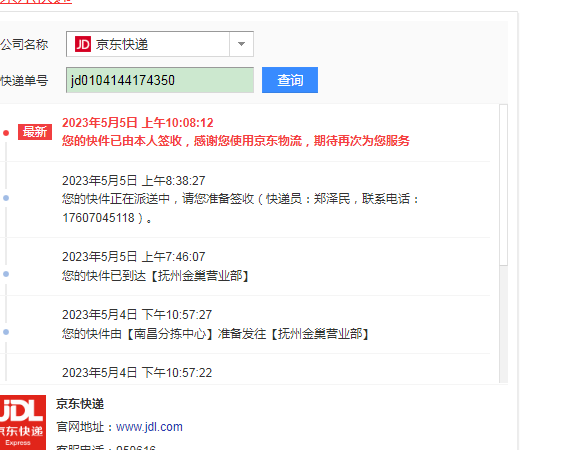
Task: Click the tracking list vertical scrollbar thumb
Action: point(503,185)
